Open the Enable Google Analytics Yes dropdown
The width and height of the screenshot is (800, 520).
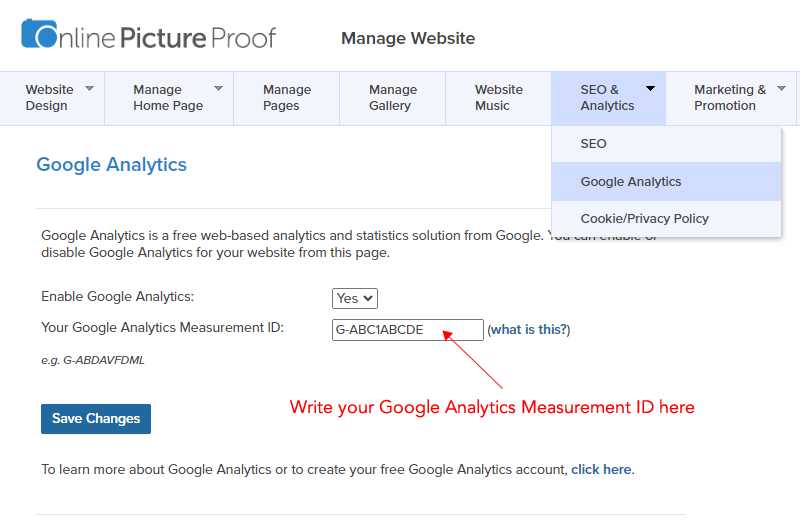(355, 299)
